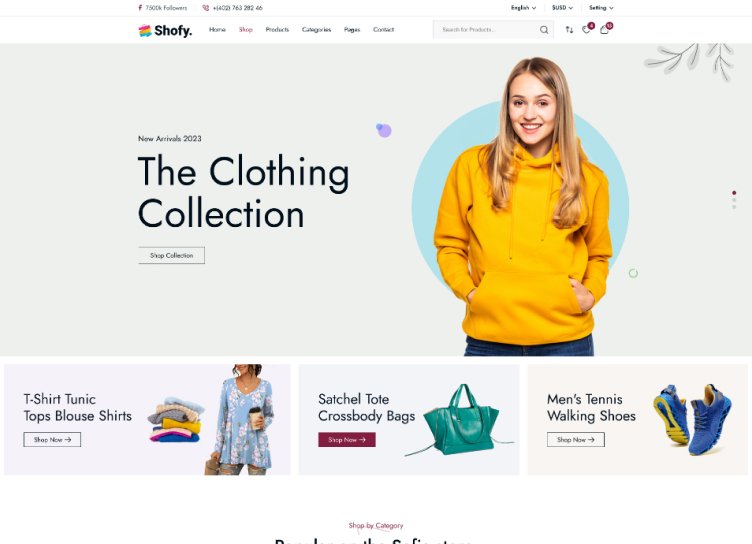Open the compare arrows icon
The height and width of the screenshot is (544, 752).
point(569,30)
